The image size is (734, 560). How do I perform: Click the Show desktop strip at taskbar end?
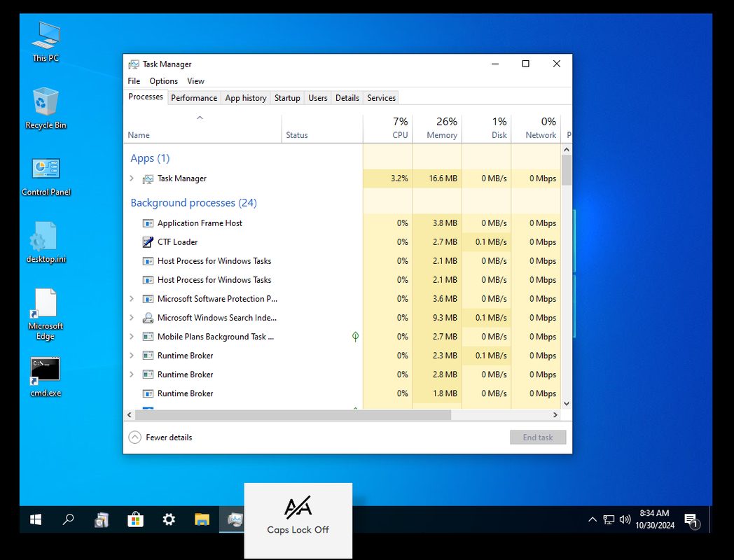pyautogui.click(x=711, y=519)
